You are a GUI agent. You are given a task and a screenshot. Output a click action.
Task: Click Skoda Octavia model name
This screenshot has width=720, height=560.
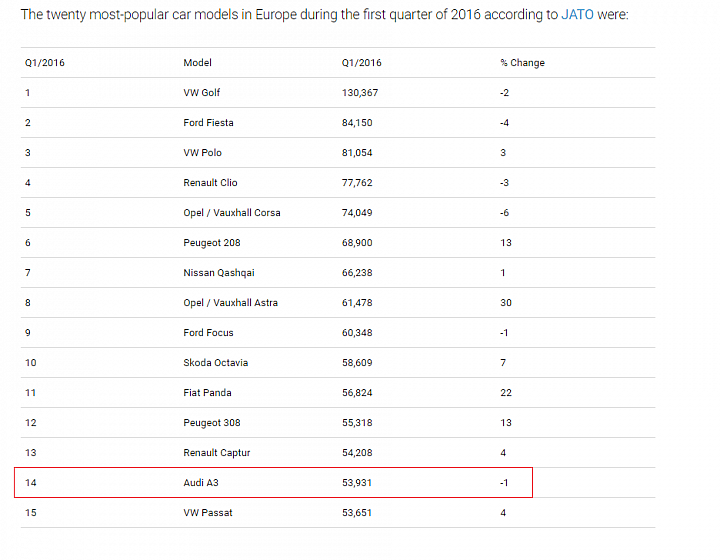click(x=216, y=363)
